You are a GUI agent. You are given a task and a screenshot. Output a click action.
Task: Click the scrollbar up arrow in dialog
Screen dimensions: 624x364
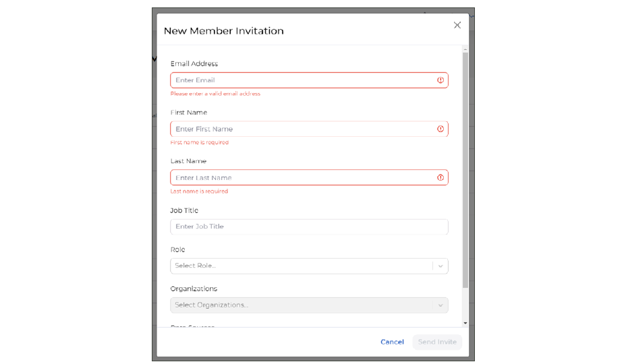(x=465, y=49)
